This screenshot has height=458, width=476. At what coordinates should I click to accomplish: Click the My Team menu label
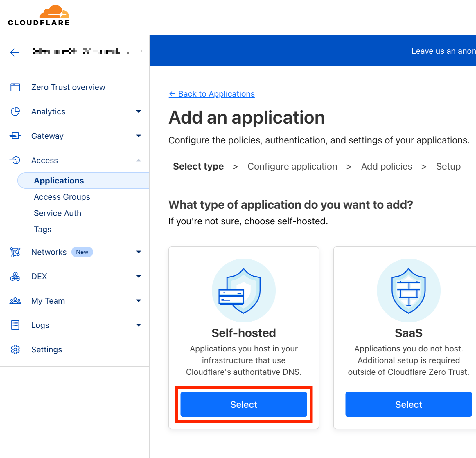(x=48, y=301)
